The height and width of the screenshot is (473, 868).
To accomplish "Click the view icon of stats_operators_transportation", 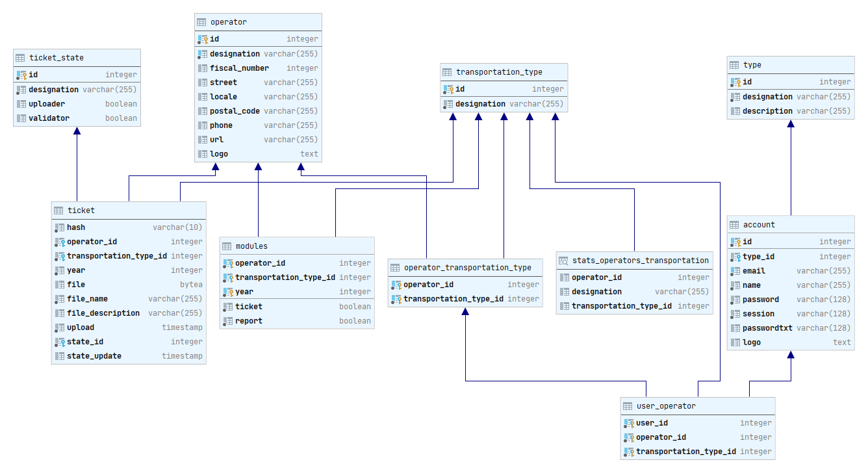I will point(563,261).
